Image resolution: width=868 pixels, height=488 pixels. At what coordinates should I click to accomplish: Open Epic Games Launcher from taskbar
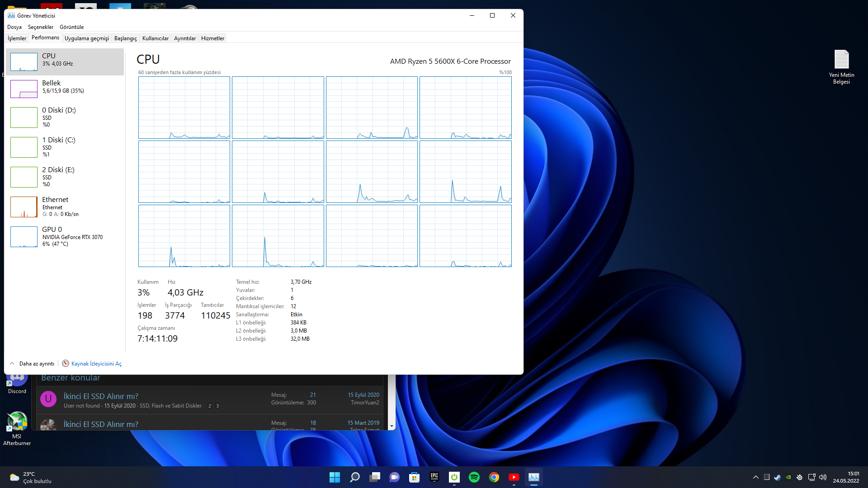434,477
